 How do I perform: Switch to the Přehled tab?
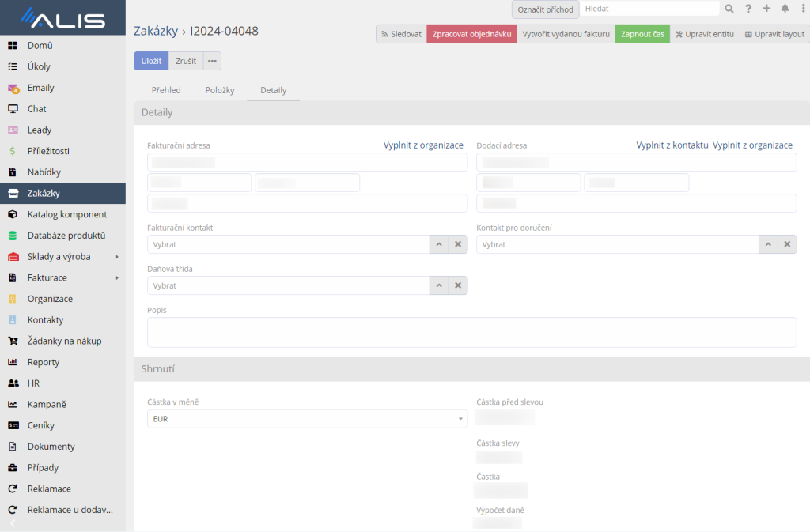(166, 90)
